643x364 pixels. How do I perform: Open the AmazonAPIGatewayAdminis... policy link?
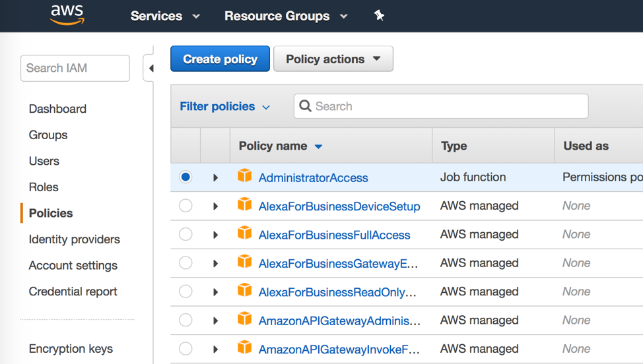click(339, 321)
